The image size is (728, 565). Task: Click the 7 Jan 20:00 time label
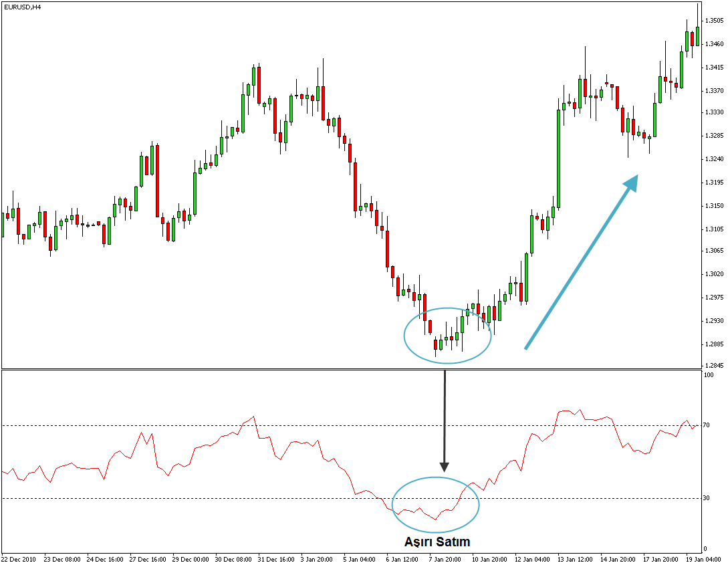[445, 560]
